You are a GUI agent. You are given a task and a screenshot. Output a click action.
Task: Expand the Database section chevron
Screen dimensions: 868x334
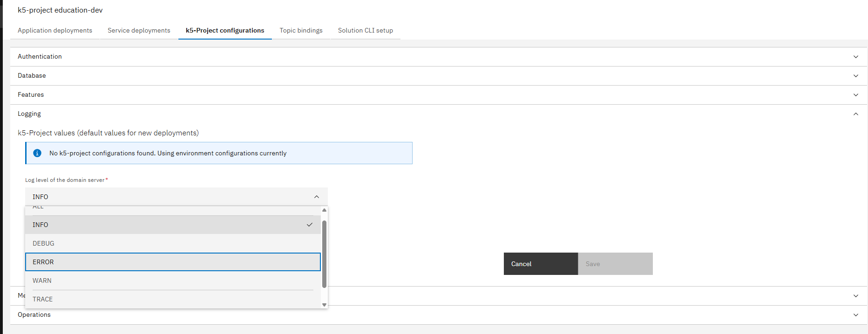(x=855, y=76)
